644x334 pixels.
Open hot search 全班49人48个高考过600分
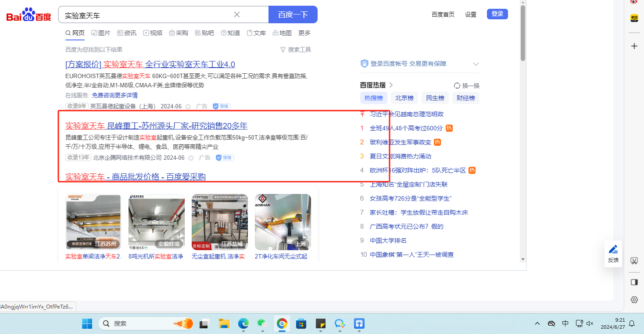coord(406,128)
